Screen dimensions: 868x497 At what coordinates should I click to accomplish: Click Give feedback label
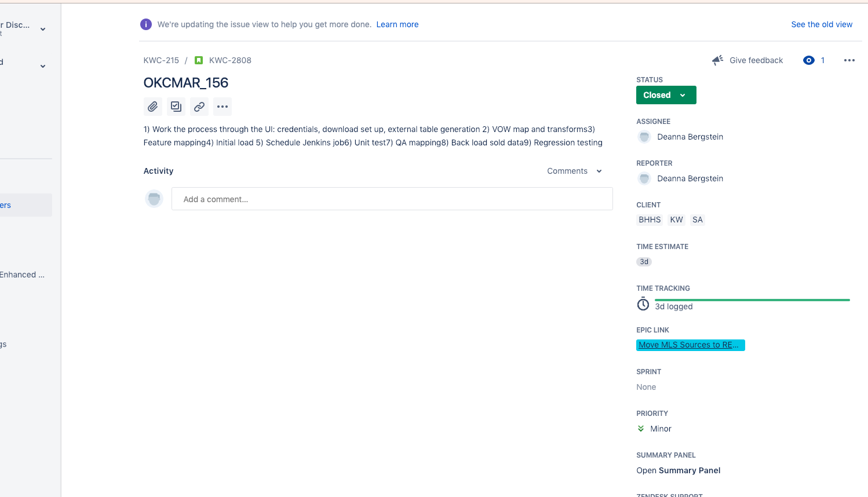tap(756, 60)
